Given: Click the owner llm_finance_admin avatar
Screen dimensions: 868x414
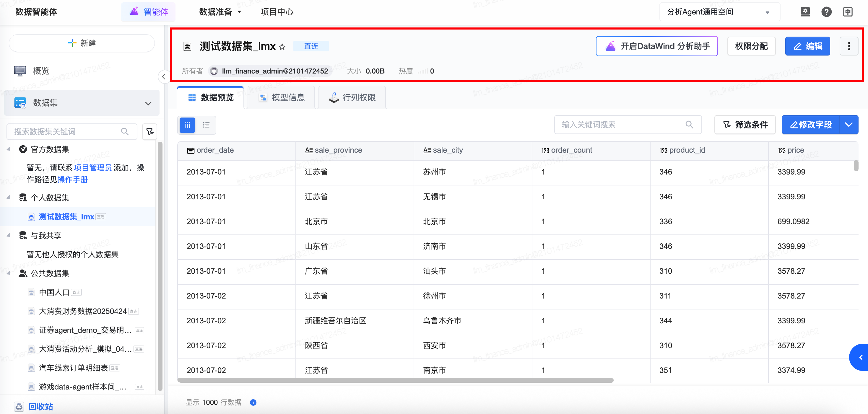Looking at the screenshot, I should (214, 71).
